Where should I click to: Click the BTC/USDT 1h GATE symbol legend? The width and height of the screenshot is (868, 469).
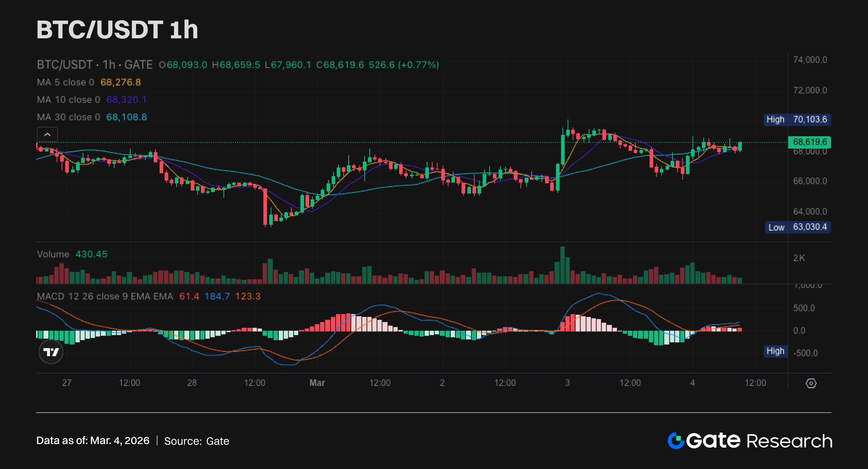click(95, 65)
